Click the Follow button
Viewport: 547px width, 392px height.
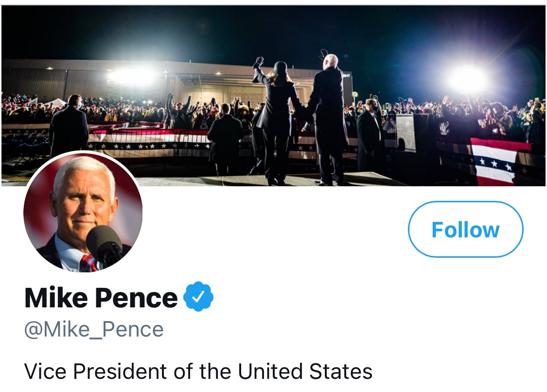[x=465, y=229]
